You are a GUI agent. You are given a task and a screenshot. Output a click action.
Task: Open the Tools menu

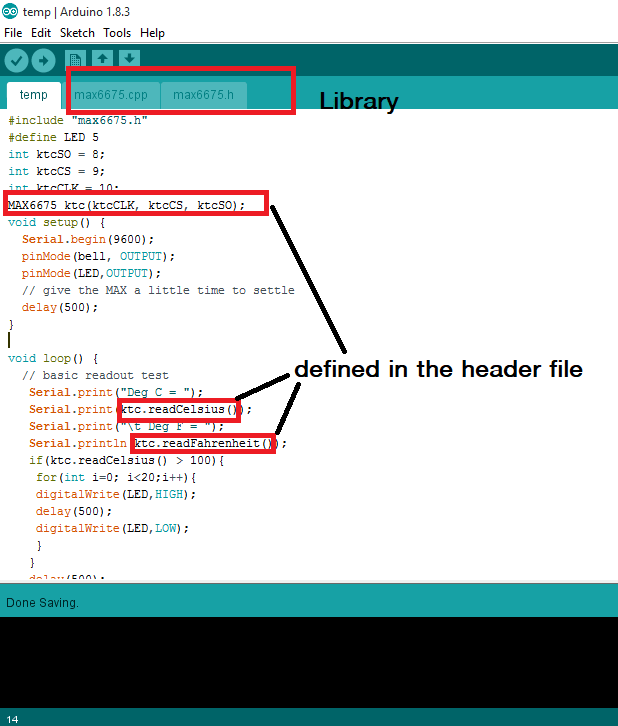point(117,33)
